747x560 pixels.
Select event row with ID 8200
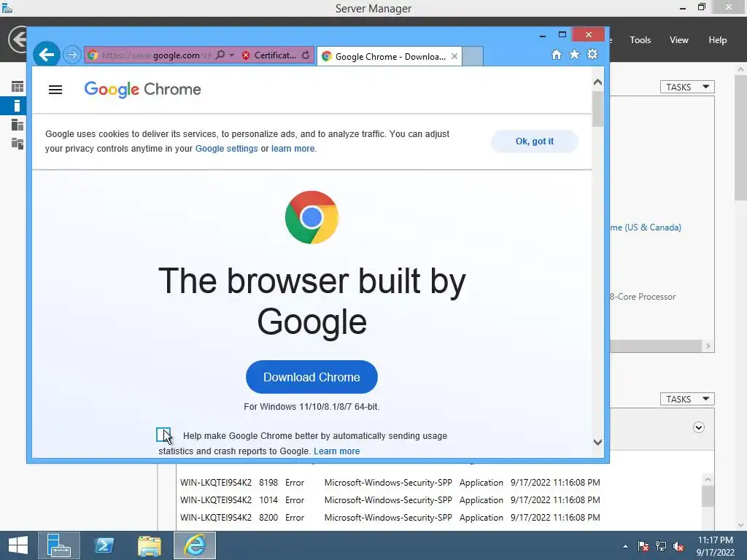coord(390,518)
